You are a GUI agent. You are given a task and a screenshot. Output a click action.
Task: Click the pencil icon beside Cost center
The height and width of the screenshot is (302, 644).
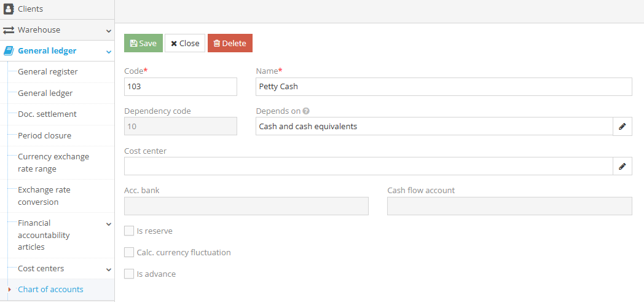pos(622,167)
